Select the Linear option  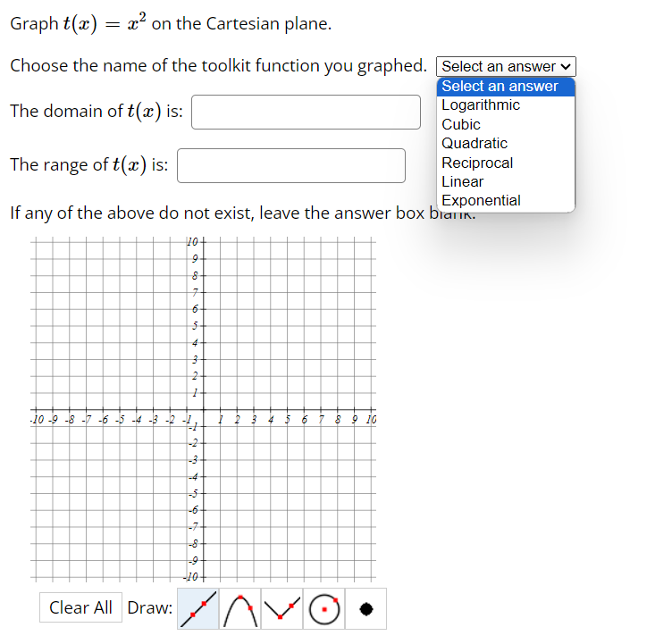[506, 181]
